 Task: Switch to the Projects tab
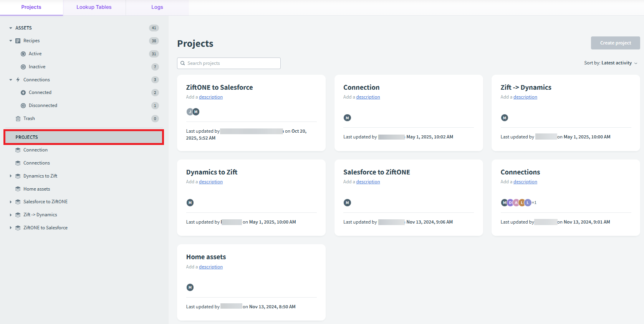(x=31, y=7)
